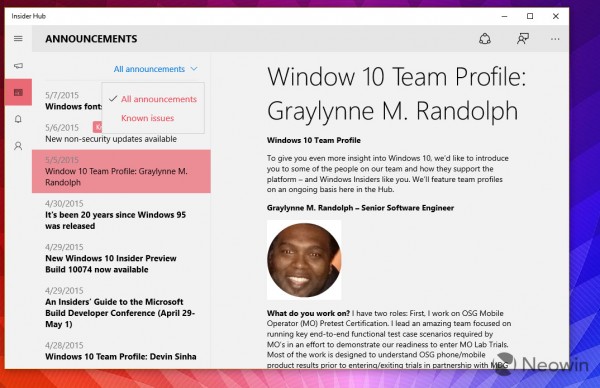This screenshot has width=600, height=388.
Task: Open the megaphone quests icon in sidebar
Action: point(18,66)
